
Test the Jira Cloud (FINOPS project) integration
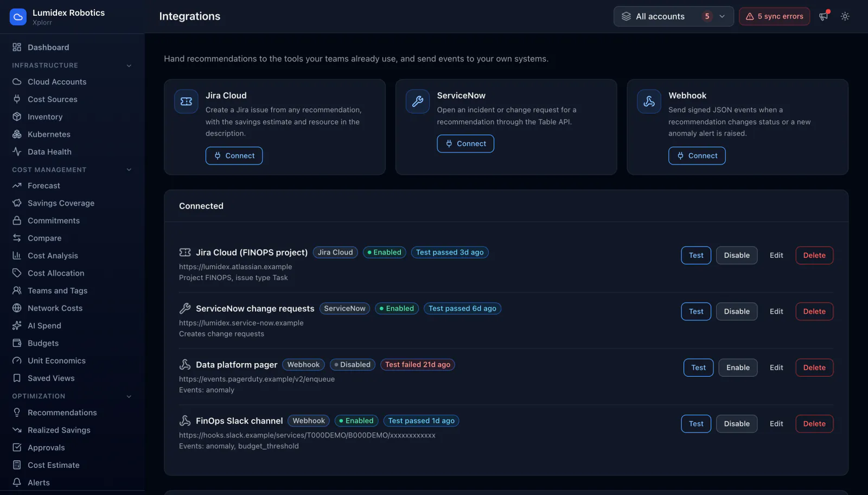click(x=696, y=256)
